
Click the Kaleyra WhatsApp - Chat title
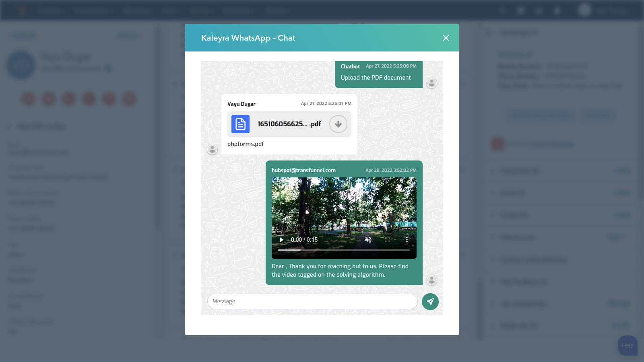click(x=248, y=38)
